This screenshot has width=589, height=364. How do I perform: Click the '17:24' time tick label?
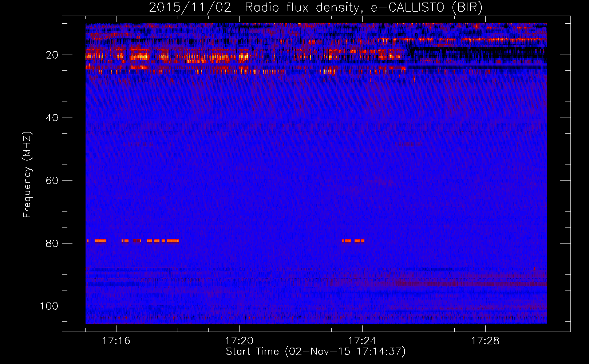tap(362, 341)
